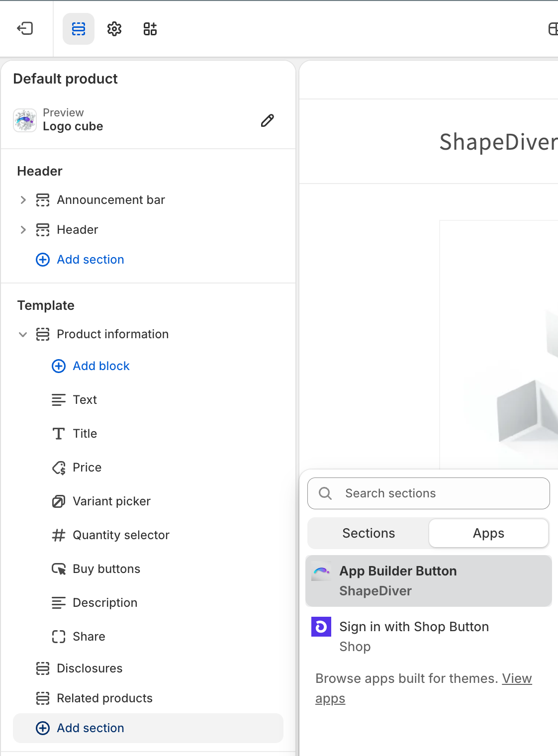558x756 pixels.
Task: Switch to the Sections tab
Action: [x=369, y=533]
